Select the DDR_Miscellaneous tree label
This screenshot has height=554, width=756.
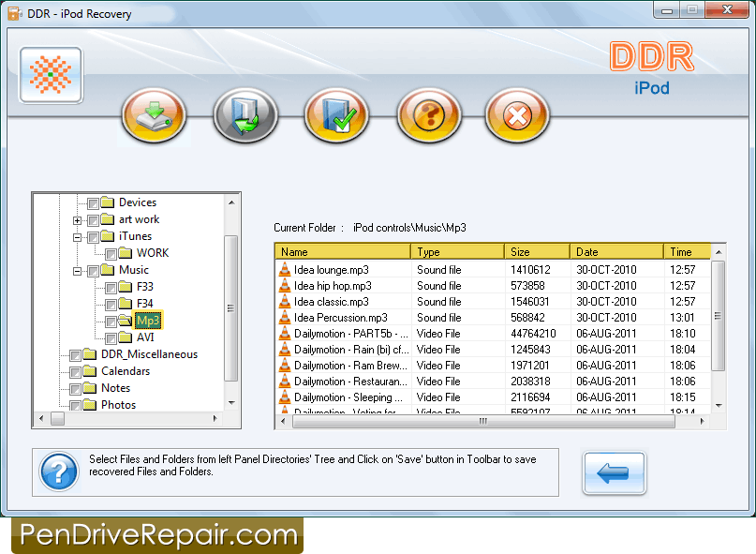(149, 354)
